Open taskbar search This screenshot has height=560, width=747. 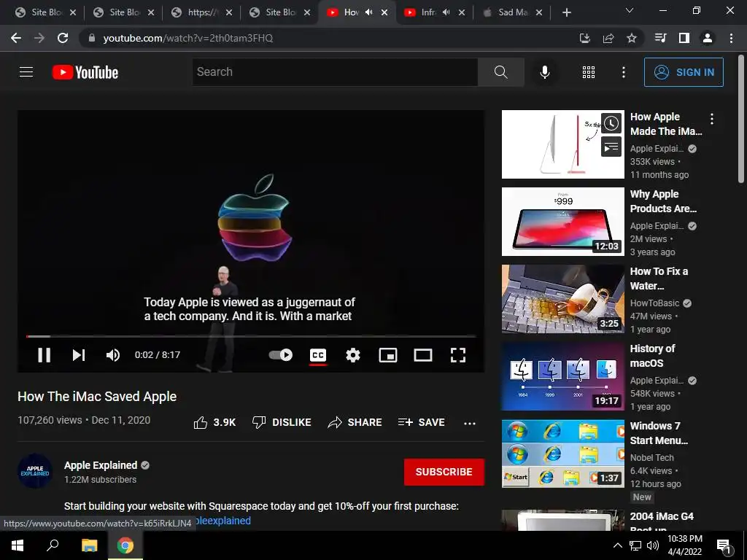(x=53, y=545)
